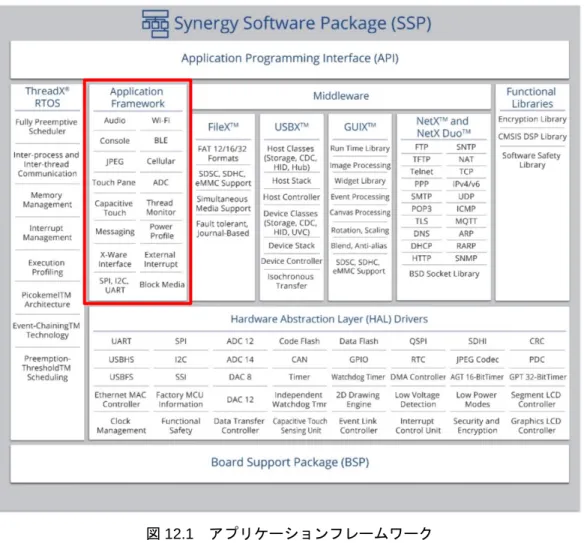
Task: Select the Application Framework heading
Action: [x=137, y=97]
